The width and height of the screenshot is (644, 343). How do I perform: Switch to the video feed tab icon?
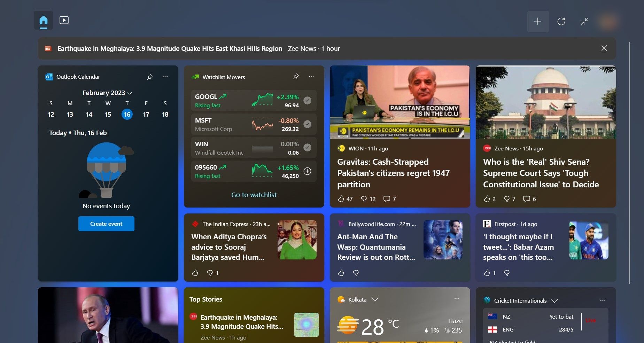[x=64, y=20]
